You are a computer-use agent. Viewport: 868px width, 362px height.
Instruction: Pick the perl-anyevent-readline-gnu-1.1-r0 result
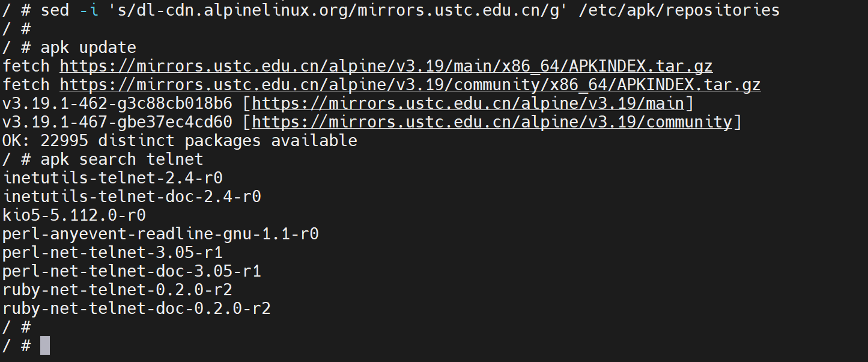(160, 234)
